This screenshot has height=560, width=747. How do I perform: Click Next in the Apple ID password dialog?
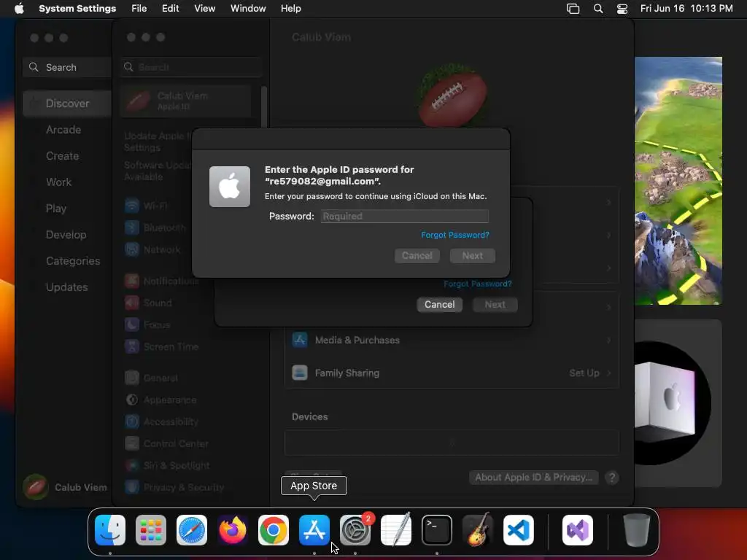473,256
